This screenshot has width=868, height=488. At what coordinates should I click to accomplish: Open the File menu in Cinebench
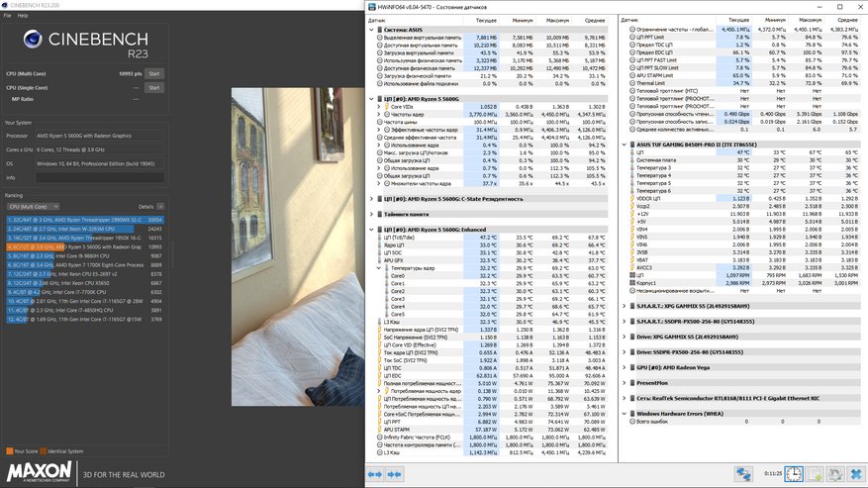pyautogui.click(x=7, y=16)
